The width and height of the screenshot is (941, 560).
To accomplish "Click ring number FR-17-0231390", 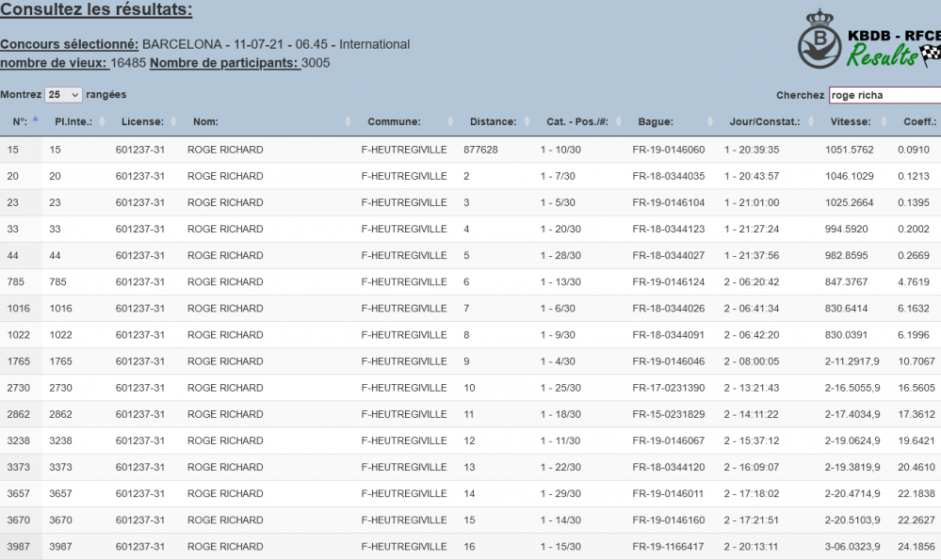I will pos(668,388).
